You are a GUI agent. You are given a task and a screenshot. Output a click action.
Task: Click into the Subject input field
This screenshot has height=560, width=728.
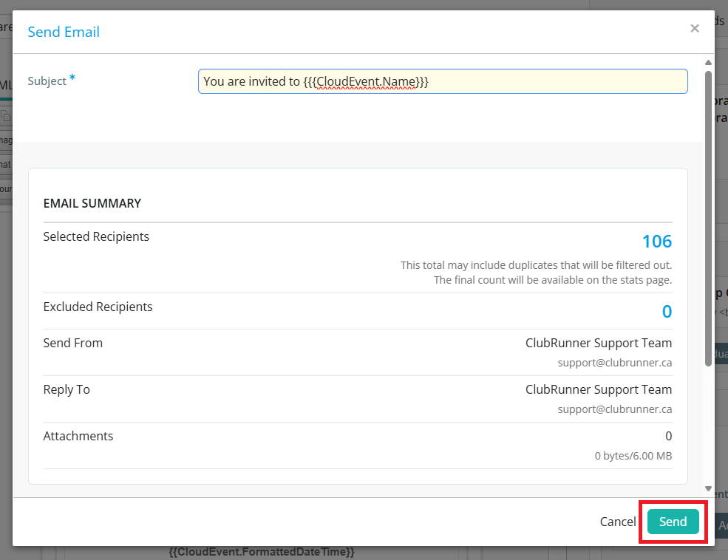click(x=442, y=81)
